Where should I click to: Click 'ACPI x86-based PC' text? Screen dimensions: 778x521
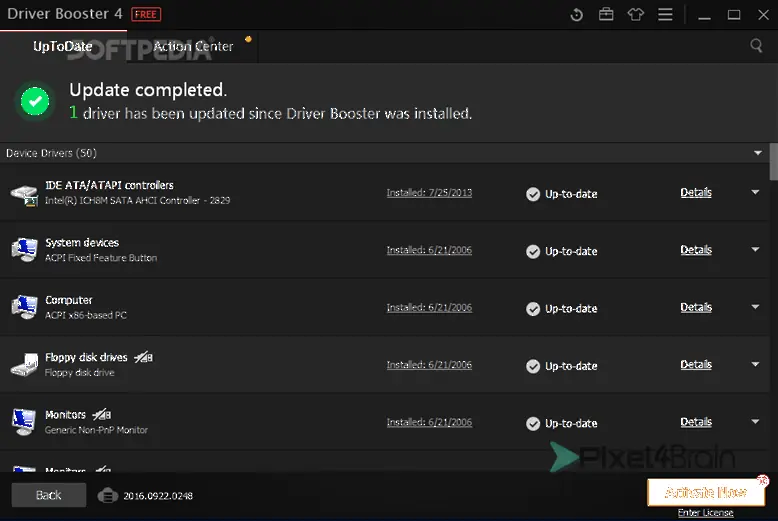(85, 315)
